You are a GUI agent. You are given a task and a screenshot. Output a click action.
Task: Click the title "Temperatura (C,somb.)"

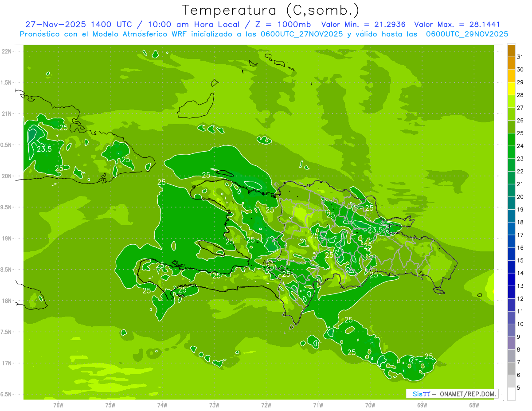pos(270,10)
